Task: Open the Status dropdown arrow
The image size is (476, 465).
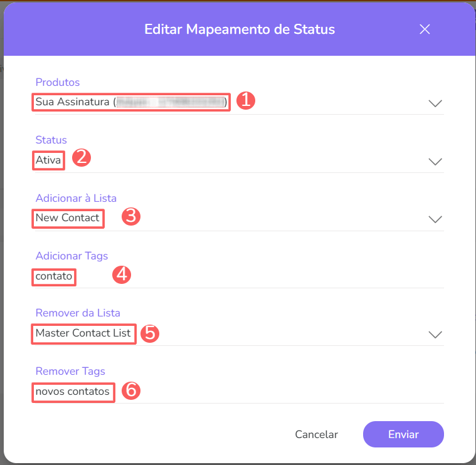Action: pyautogui.click(x=435, y=161)
